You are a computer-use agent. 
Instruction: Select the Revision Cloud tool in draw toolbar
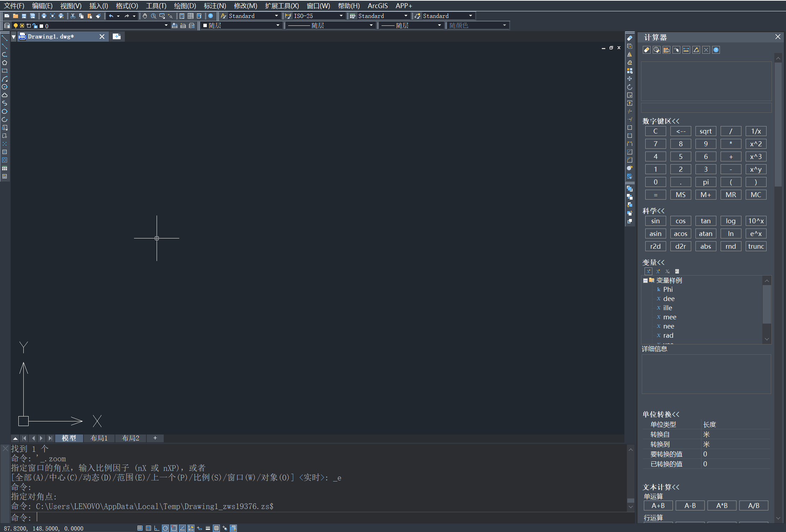pyautogui.click(x=5, y=95)
